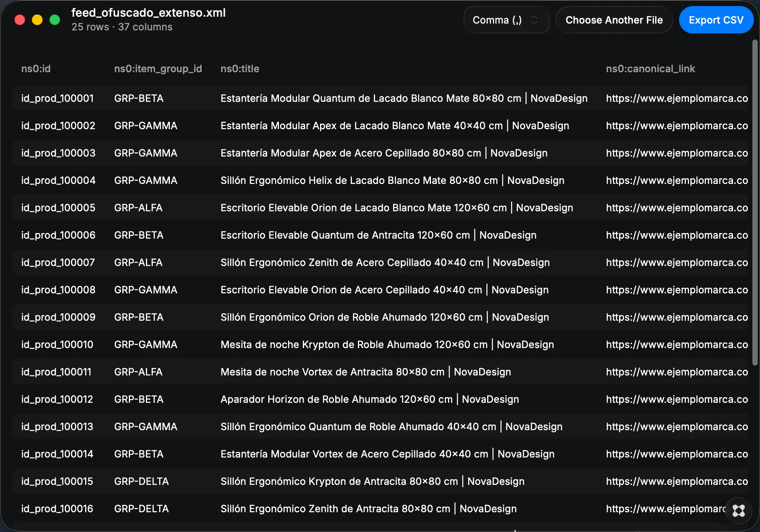The image size is (760, 532).
Task: Select cell id_prod_100003
Action: click(58, 153)
